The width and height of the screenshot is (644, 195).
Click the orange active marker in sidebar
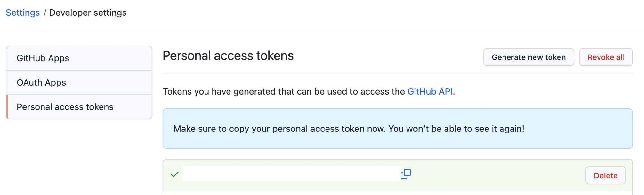coord(7,107)
